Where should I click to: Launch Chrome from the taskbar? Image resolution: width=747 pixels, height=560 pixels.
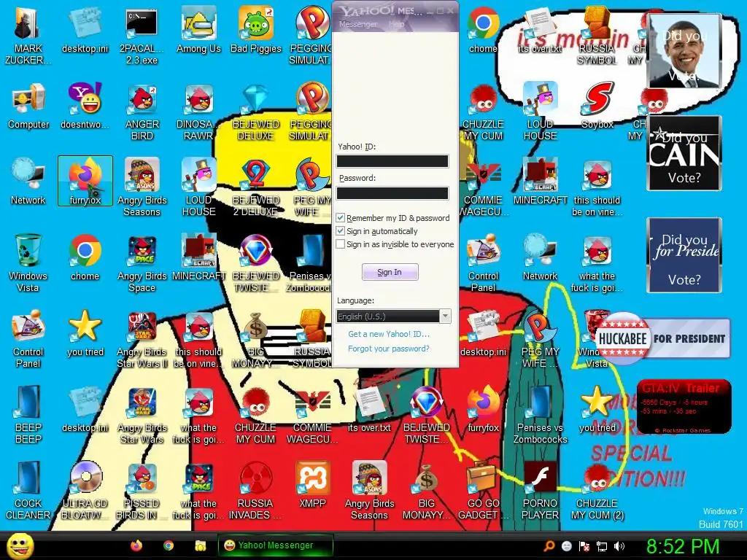169,545
